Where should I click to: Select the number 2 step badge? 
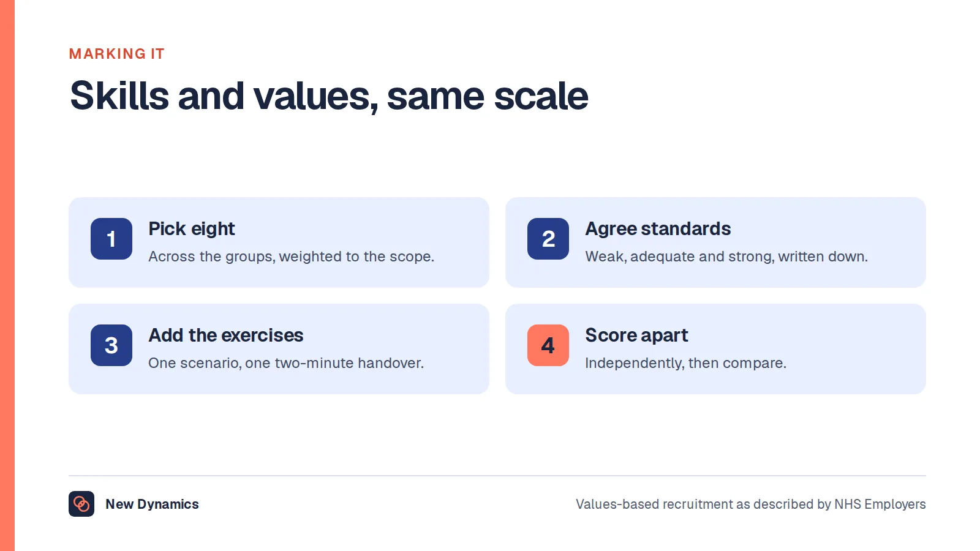548,239
